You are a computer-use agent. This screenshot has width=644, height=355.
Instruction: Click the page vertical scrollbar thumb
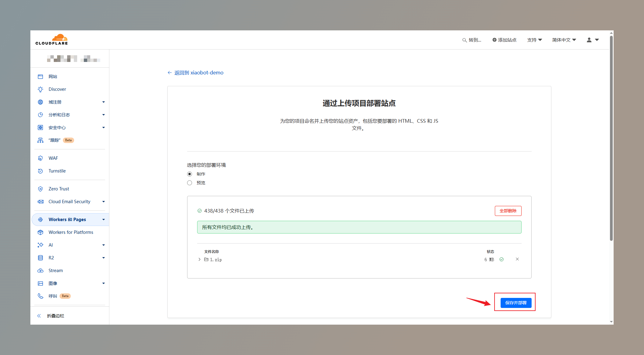point(611,138)
